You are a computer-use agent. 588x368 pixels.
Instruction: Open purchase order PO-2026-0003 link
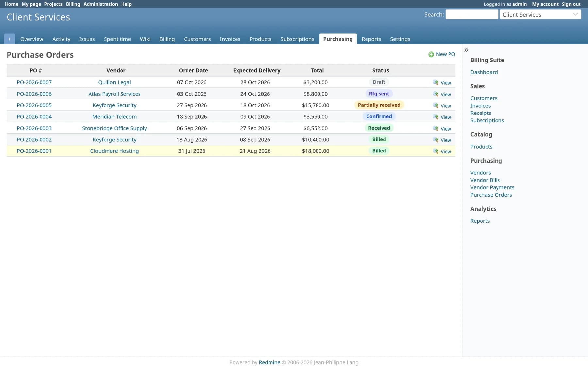pos(34,128)
